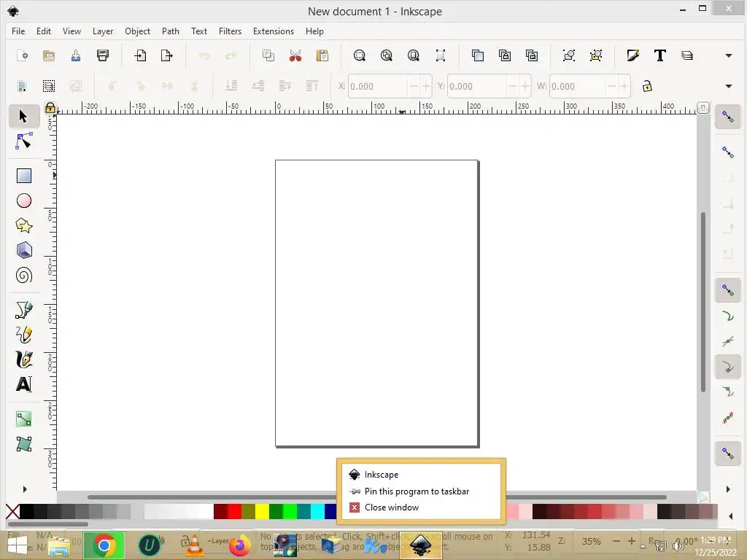747x560 pixels.
Task: Open the Path menu
Action: point(170,31)
